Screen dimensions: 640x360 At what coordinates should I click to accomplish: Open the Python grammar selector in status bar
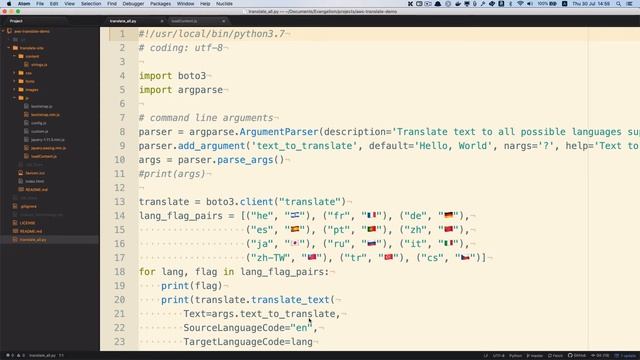(x=516, y=356)
